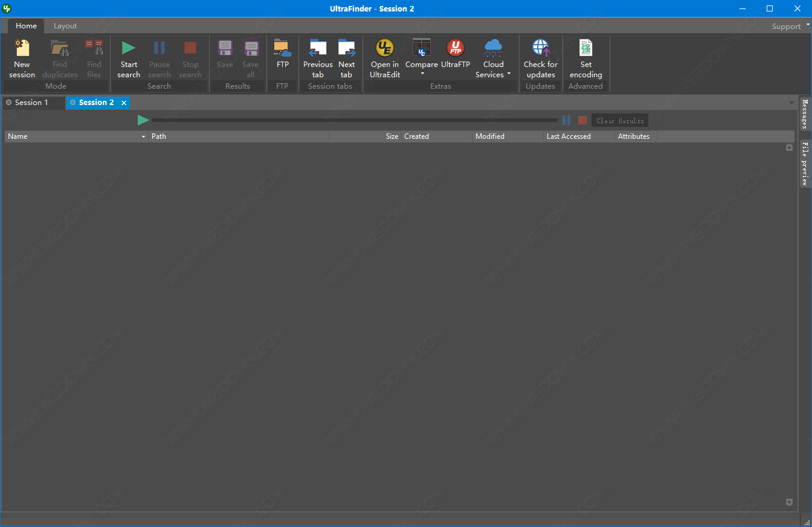Sort by the Path column

point(239,136)
